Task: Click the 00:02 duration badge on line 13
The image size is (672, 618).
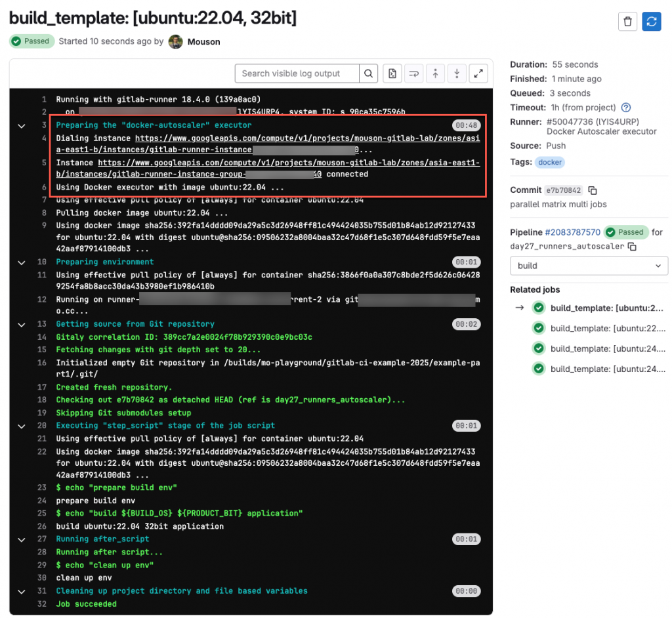Action: click(467, 325)
